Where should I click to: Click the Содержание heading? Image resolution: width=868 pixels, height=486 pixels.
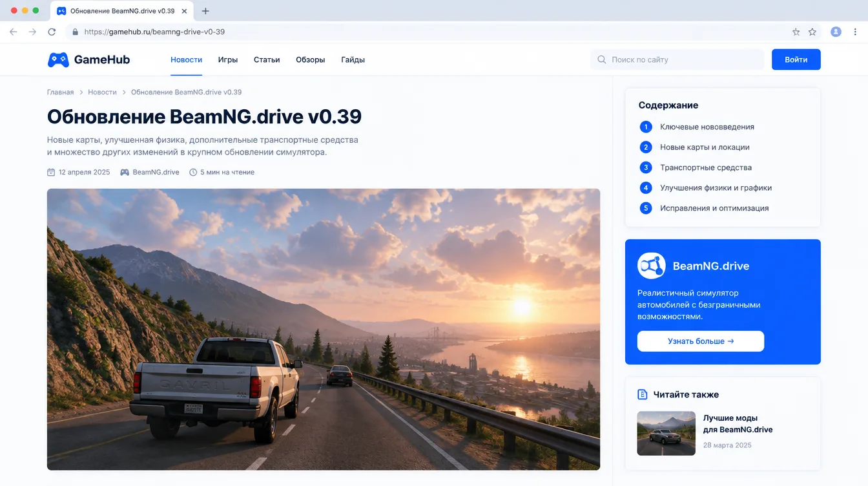(668, 105)
